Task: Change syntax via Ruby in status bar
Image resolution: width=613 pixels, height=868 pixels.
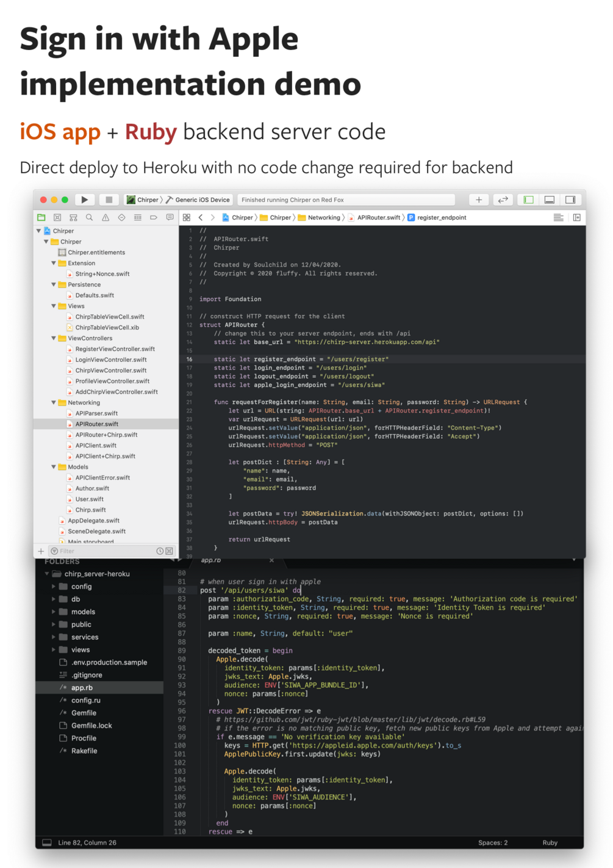Action: point(550,843)
